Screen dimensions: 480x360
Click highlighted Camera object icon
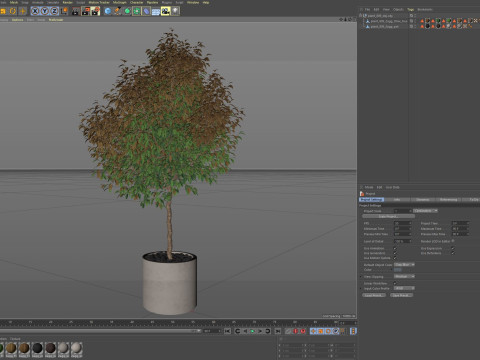[165, 11]
